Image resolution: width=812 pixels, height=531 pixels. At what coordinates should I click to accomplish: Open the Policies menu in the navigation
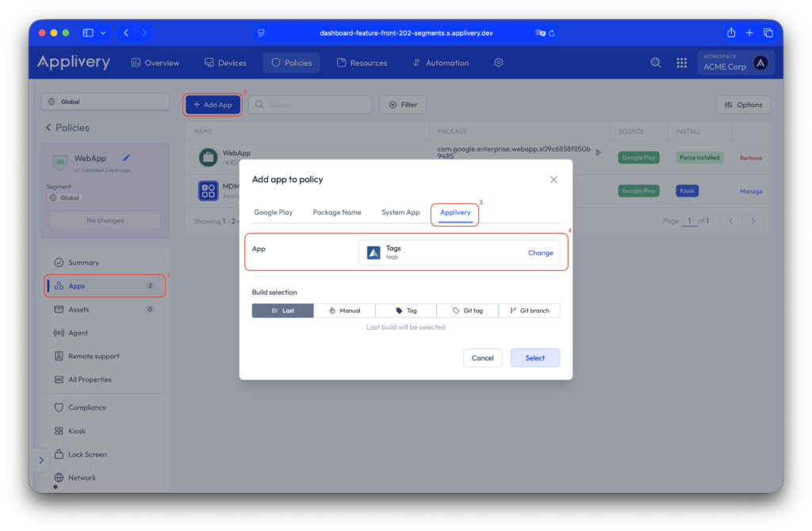[291, 62]
